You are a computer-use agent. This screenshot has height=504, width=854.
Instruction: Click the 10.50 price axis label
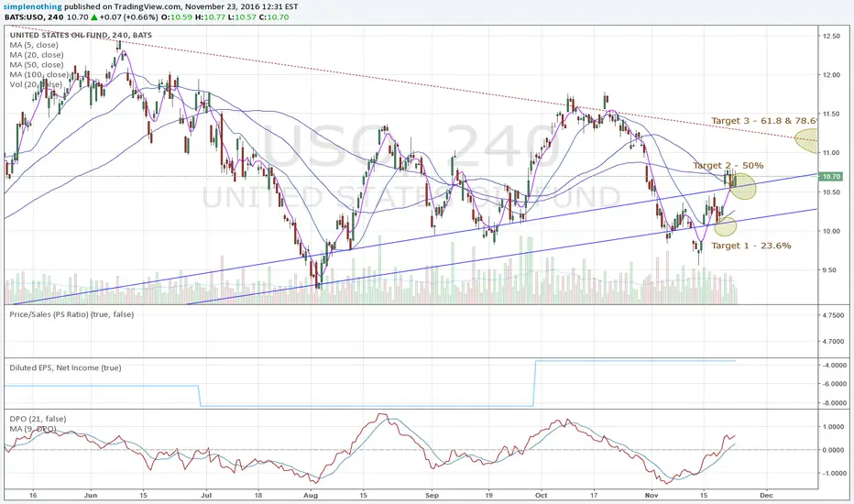(x=831, y=192)
